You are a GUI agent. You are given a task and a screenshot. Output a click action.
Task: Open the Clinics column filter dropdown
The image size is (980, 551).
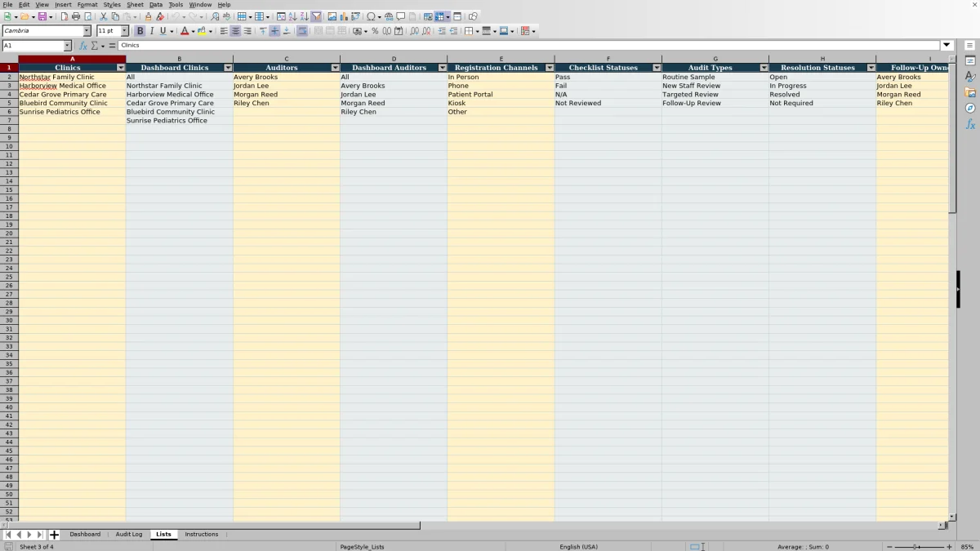point(121,68)
